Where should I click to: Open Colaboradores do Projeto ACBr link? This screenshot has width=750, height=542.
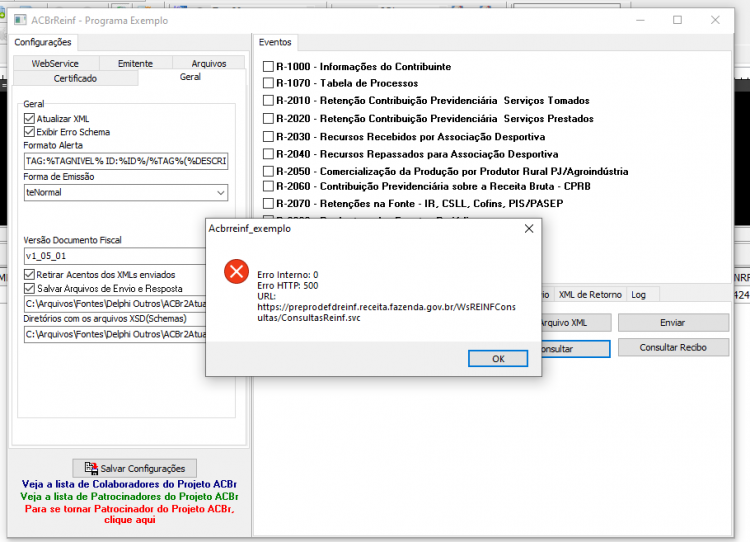(129, 484)
